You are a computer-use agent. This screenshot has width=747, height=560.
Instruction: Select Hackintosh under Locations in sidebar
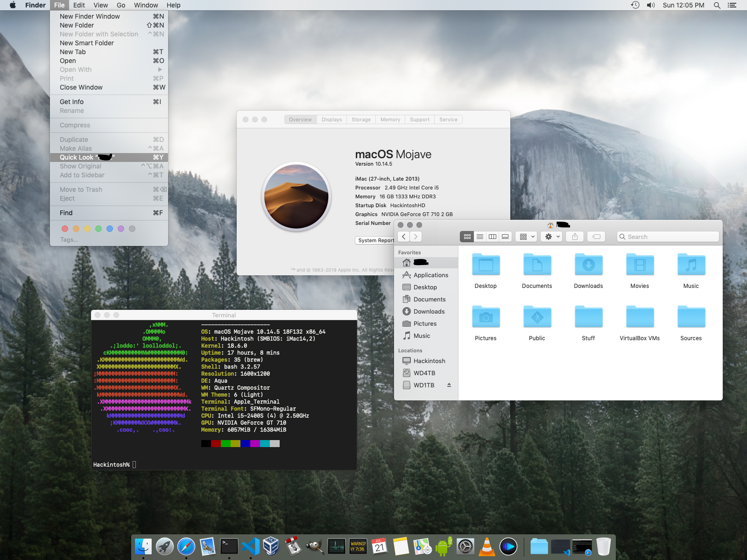pos(426,361)
